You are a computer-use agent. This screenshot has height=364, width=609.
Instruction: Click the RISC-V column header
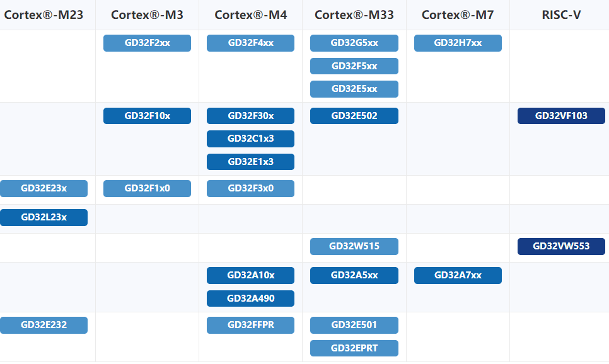[561, 15]
